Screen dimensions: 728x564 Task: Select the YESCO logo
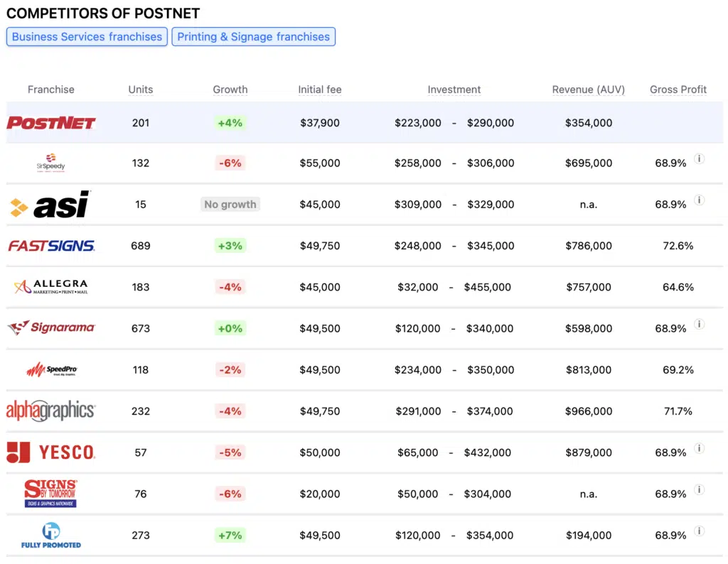(x=50, y=452)
